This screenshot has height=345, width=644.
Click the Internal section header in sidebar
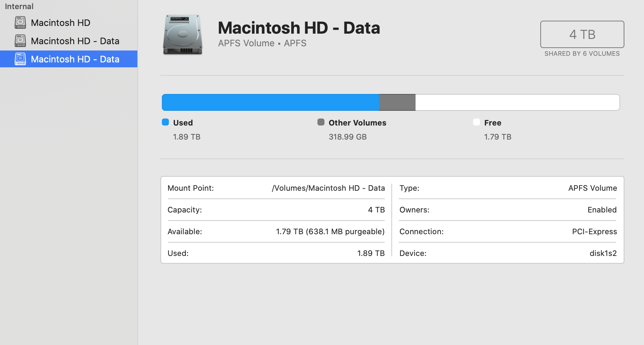point(19,6)
